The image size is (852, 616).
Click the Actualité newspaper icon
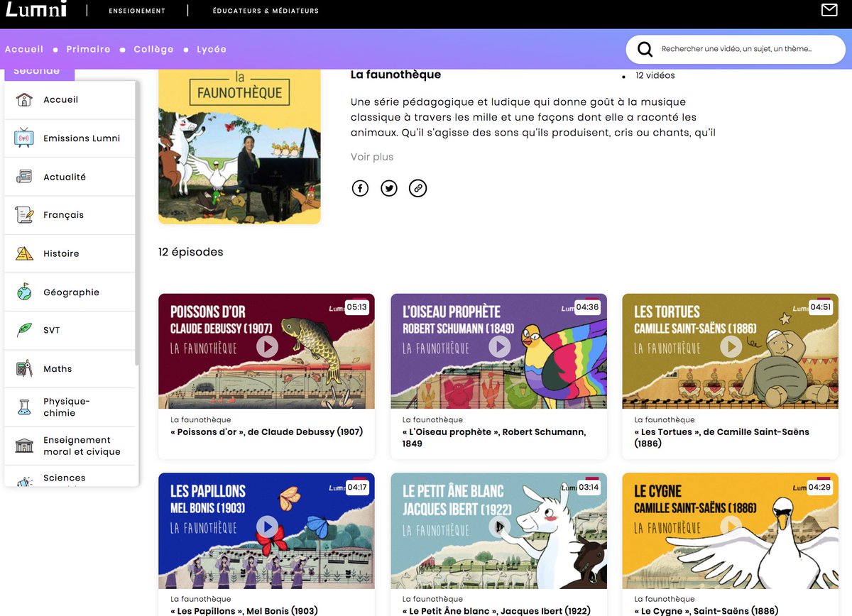[x=24, y=177]
